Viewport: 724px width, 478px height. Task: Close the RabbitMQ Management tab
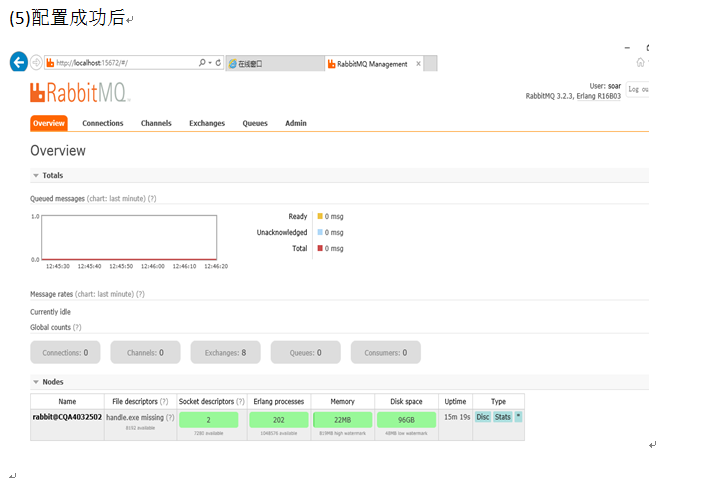(418, 64)
